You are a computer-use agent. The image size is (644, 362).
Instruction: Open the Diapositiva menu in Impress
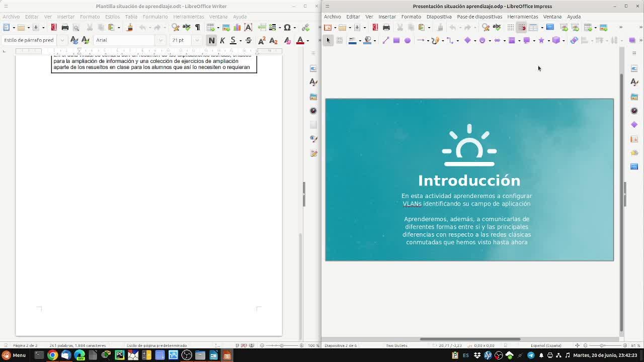pos(439,17)
